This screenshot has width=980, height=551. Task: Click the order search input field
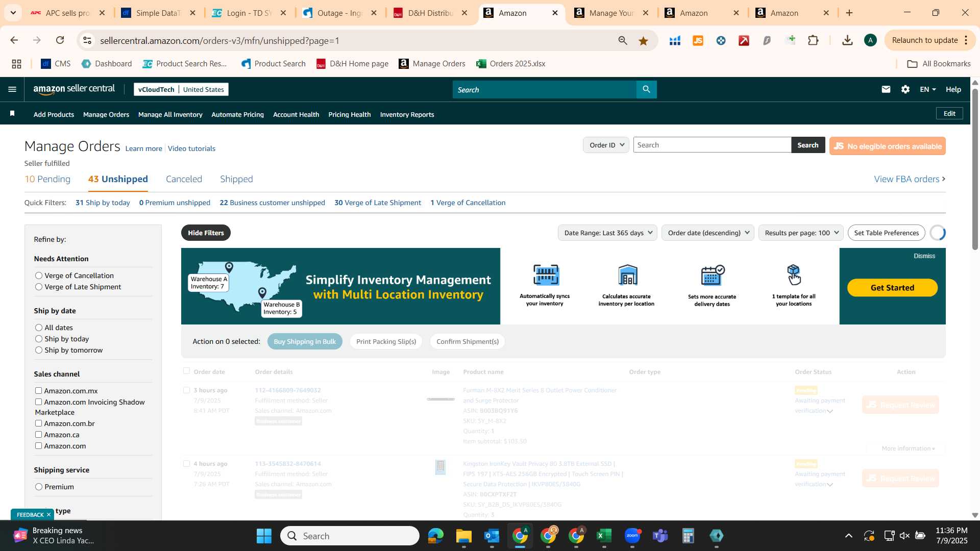pyautogui.click(x=712, y=145)
